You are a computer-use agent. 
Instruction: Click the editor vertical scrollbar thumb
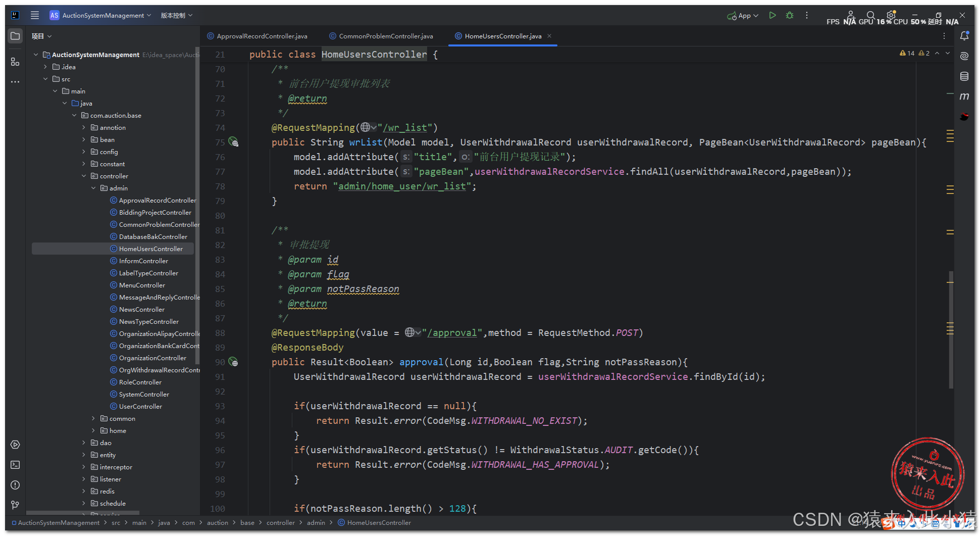click(x=951, y=329)
